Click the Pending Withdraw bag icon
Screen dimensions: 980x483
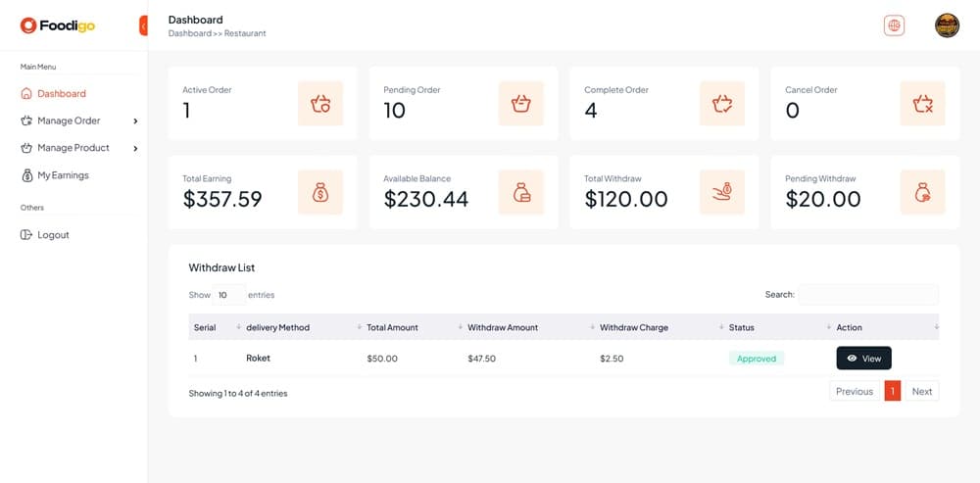[922, 192]
